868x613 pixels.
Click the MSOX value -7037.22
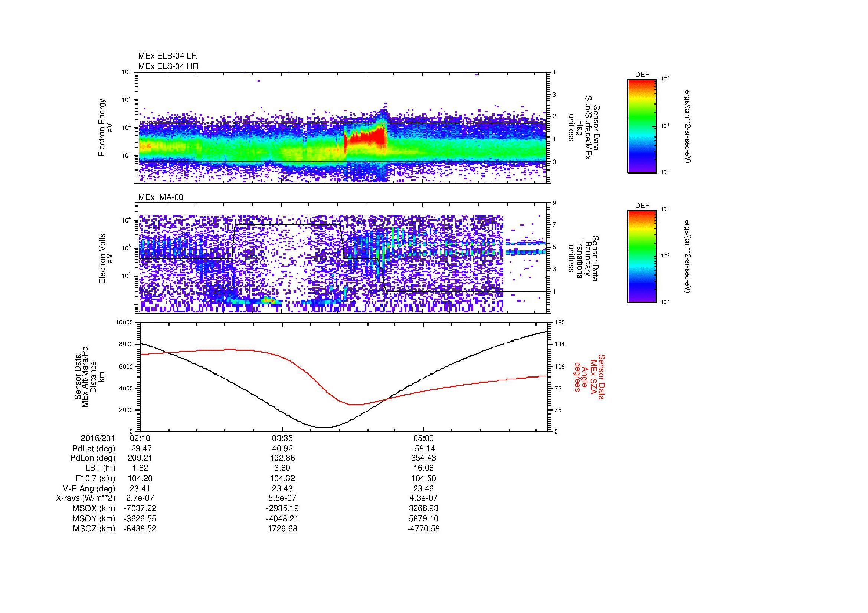click(140, 508)
